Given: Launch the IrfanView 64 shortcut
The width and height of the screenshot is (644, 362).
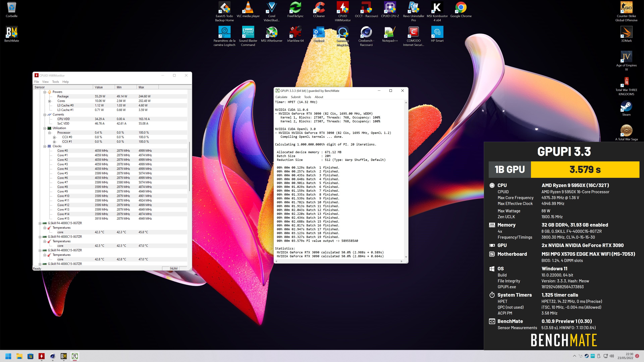Looking at the screenshot, I should tap(295, 35).
